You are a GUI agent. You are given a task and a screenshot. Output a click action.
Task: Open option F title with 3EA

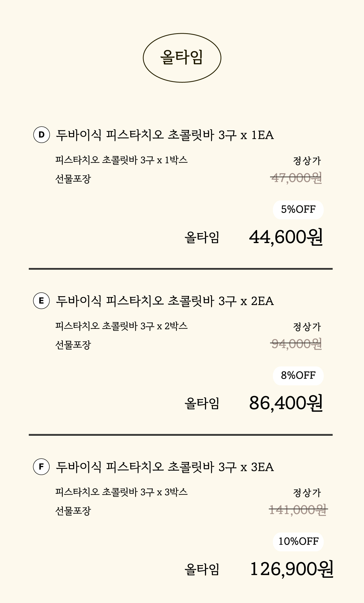pyautogui.click(x=165, y=467)
